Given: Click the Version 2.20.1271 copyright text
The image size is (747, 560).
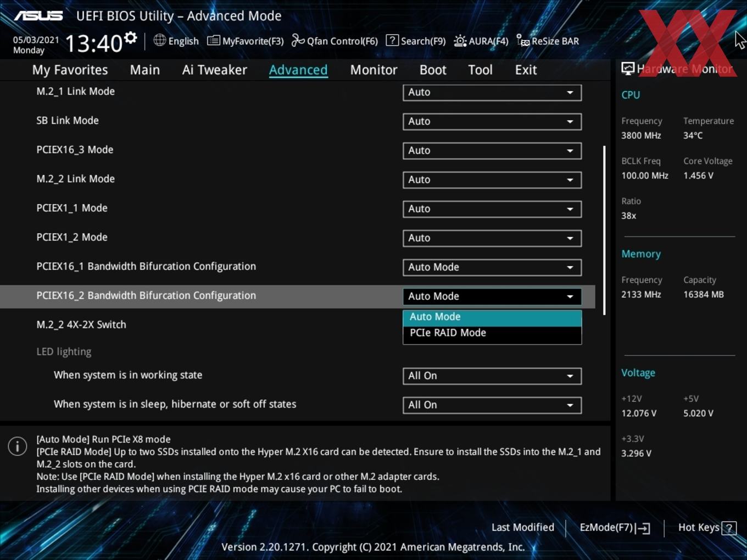Looking at the screenshot, I should (x=373, y=547).
